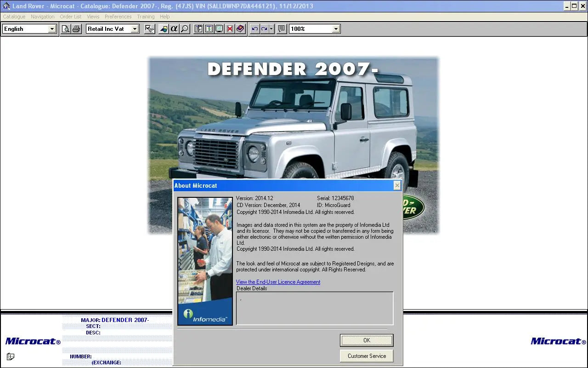Open the English language dropdown

click(x=52, y=29)
